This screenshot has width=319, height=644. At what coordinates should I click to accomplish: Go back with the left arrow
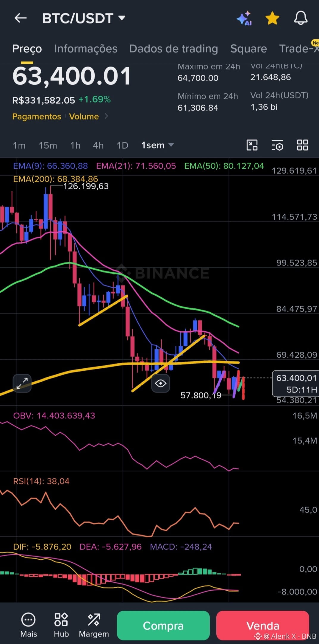[x=21, y=18]
